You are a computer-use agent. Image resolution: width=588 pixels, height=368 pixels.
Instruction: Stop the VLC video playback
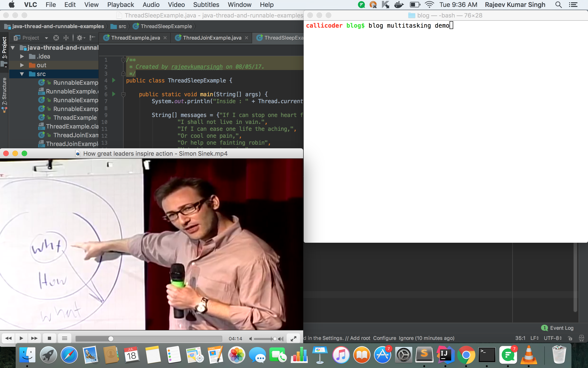(49, 338)
